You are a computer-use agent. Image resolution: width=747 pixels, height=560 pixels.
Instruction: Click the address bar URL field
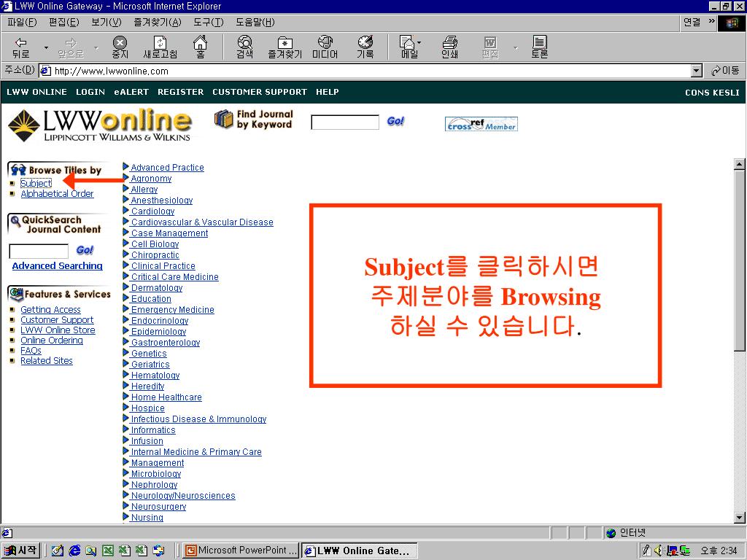click(365, 71)
